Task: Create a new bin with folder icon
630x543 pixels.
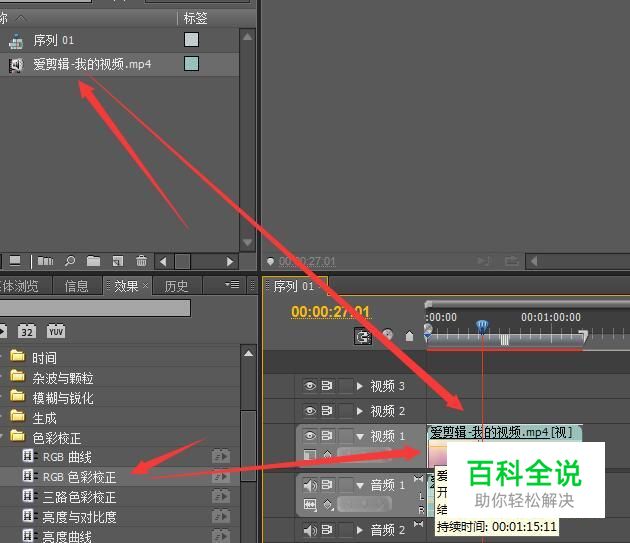Action: tap(93, 261)
